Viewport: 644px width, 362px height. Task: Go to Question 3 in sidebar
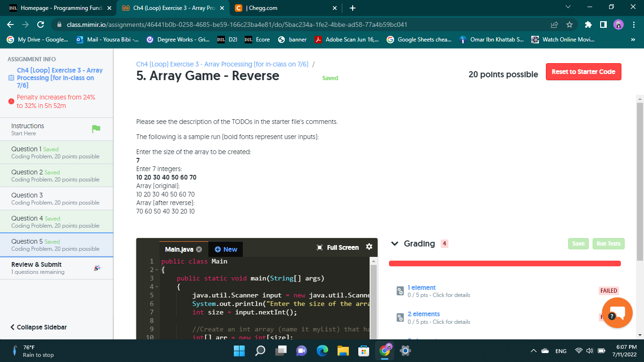[x=57, y=198]
